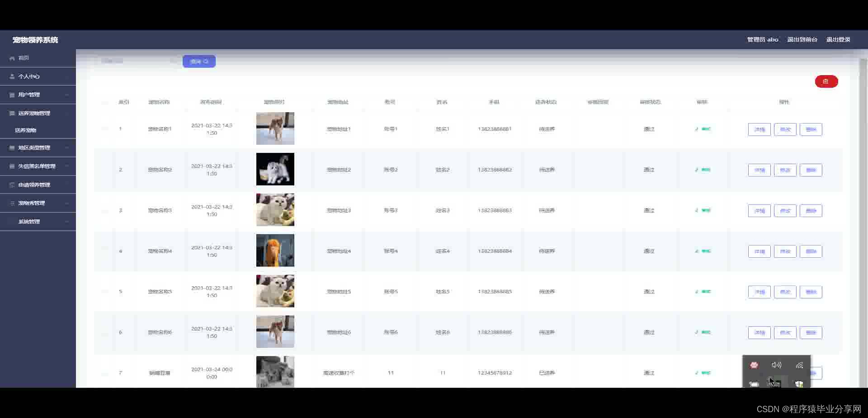Screen dimensions: 868x418
Task: Collapse the 送养宠物管理 chevron
Action: pos(67,114)
